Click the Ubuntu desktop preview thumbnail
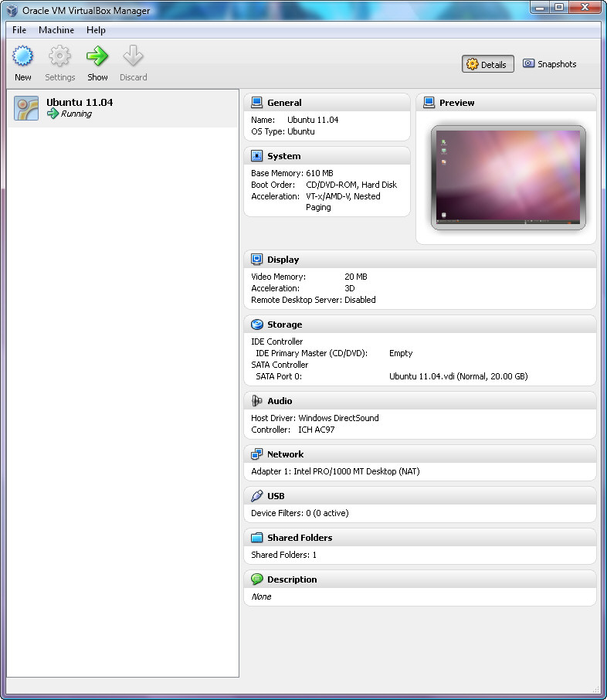Screen dimensions: 607x700 coord(508,178)
